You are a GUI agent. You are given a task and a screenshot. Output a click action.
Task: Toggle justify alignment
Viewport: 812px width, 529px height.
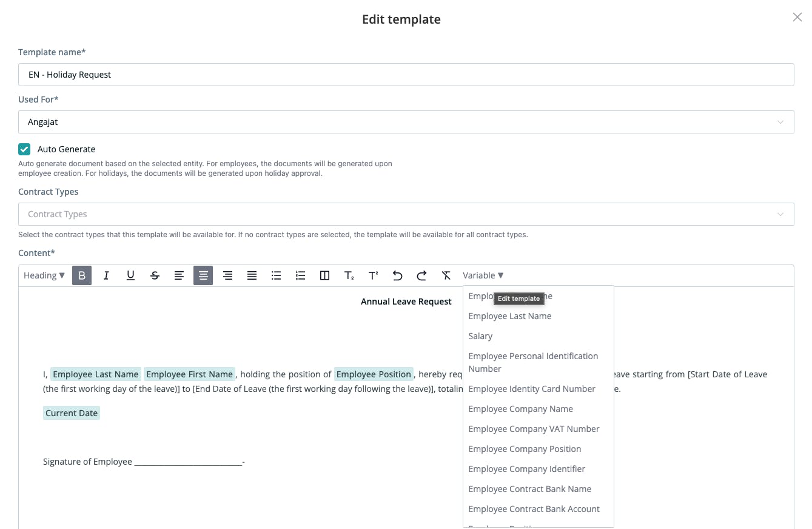(252, 275)
